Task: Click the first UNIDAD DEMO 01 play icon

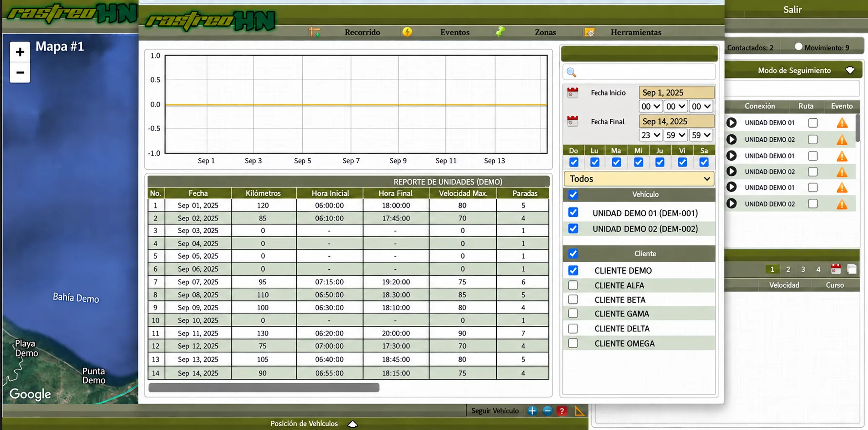Action: click(x=732, y=123)
